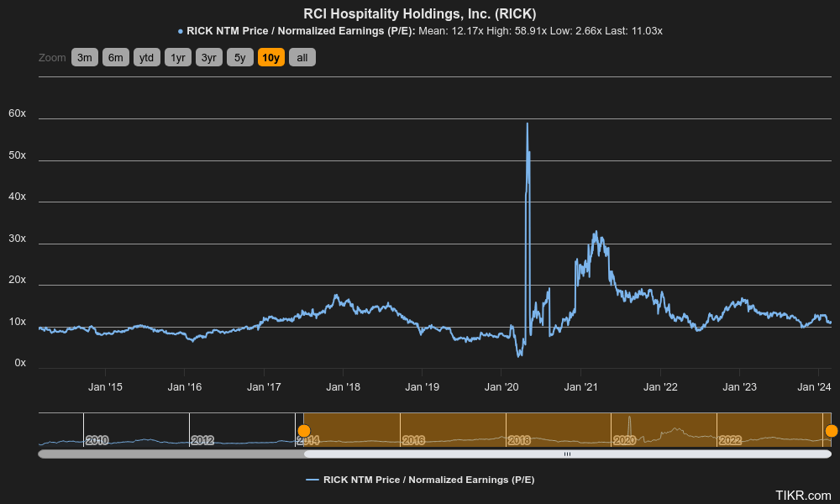Switch chart range to ytd

(146, 58)
